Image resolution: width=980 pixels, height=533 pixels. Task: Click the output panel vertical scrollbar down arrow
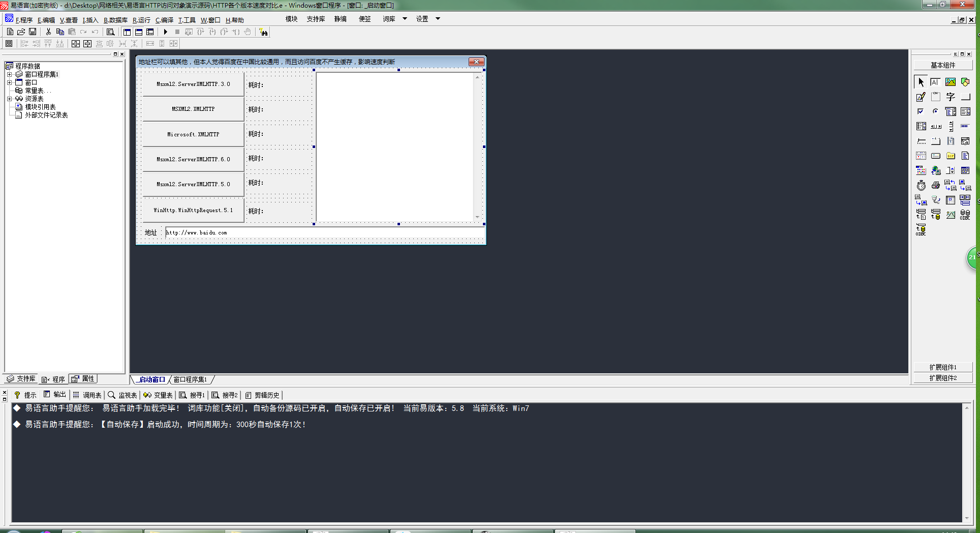[967, 519]
